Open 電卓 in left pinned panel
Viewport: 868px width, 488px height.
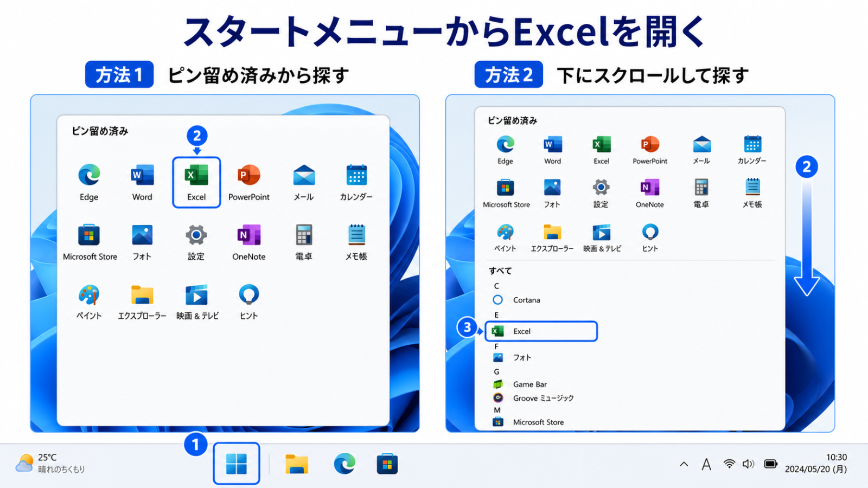(304, 242)
